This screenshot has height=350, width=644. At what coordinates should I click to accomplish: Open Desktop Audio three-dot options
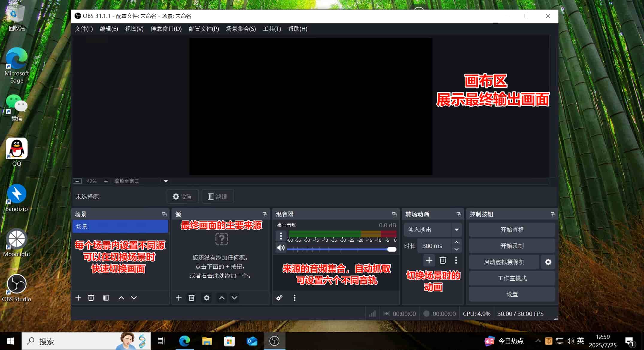click(281, 236)
